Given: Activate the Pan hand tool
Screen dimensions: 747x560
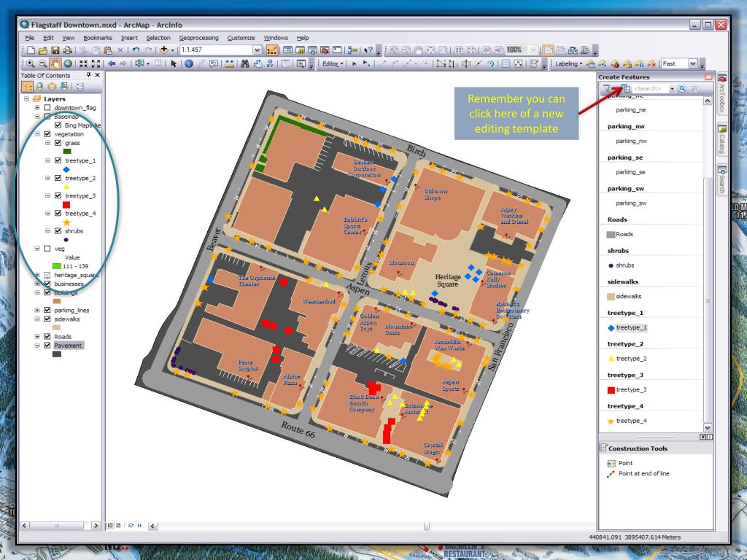Looking at the screenshot, I should click(53, 63).
